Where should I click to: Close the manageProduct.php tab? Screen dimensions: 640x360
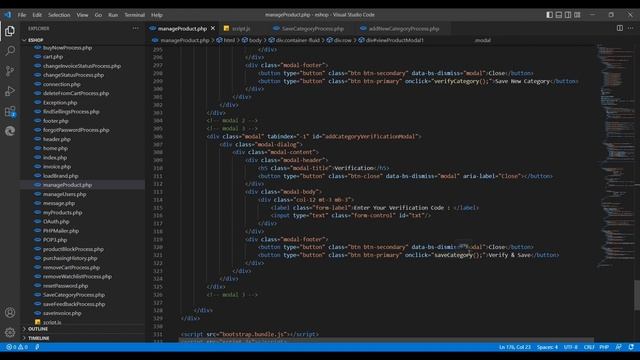pos(213,29)
